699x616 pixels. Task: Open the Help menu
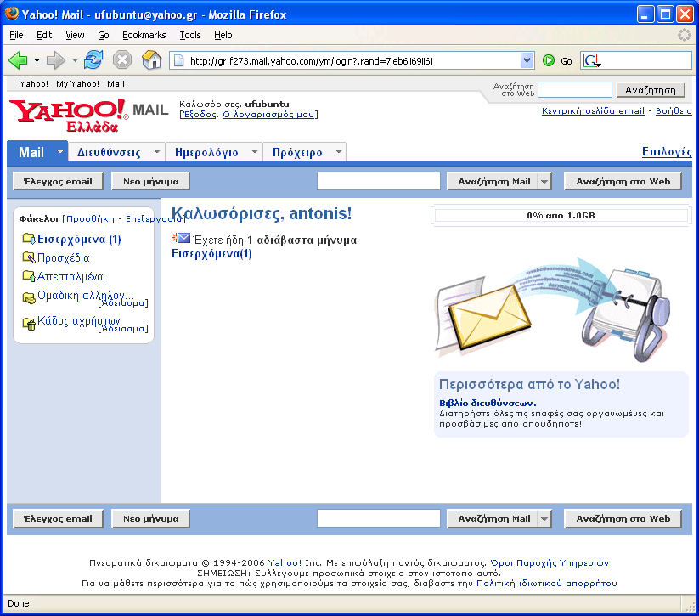pos(223,35)
